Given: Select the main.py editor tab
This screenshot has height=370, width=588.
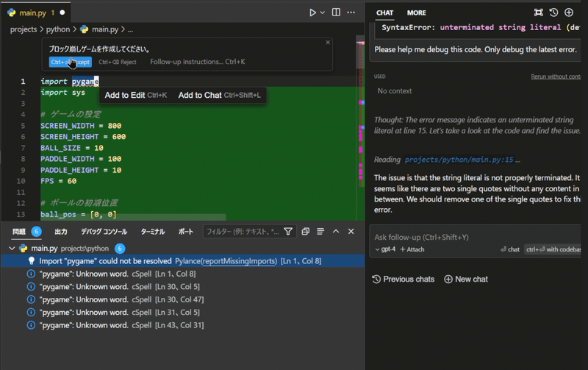Looking at the screenshot, I should [35, 13].
